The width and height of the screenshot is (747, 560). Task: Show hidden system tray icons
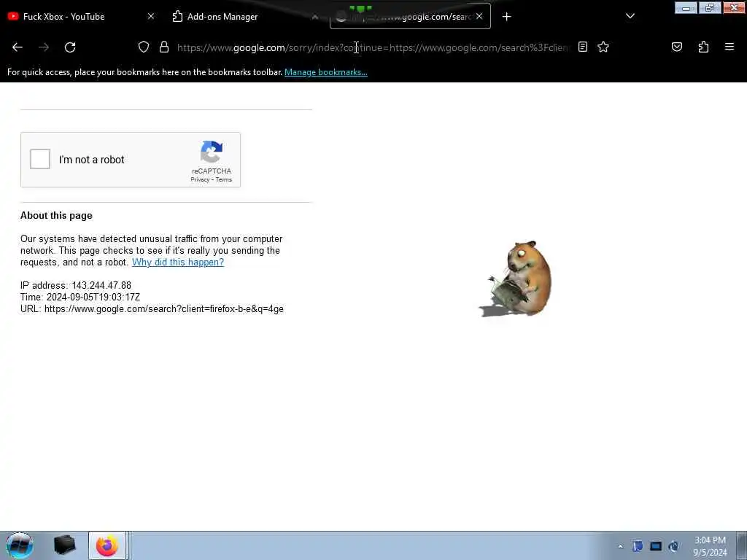(620, 546)
